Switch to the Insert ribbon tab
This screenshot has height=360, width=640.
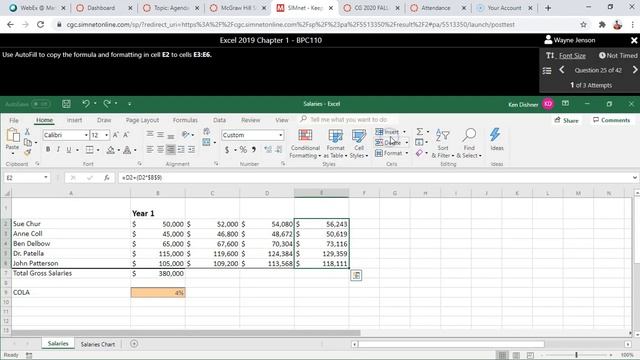pyautogui.click(x=74, y=120)
